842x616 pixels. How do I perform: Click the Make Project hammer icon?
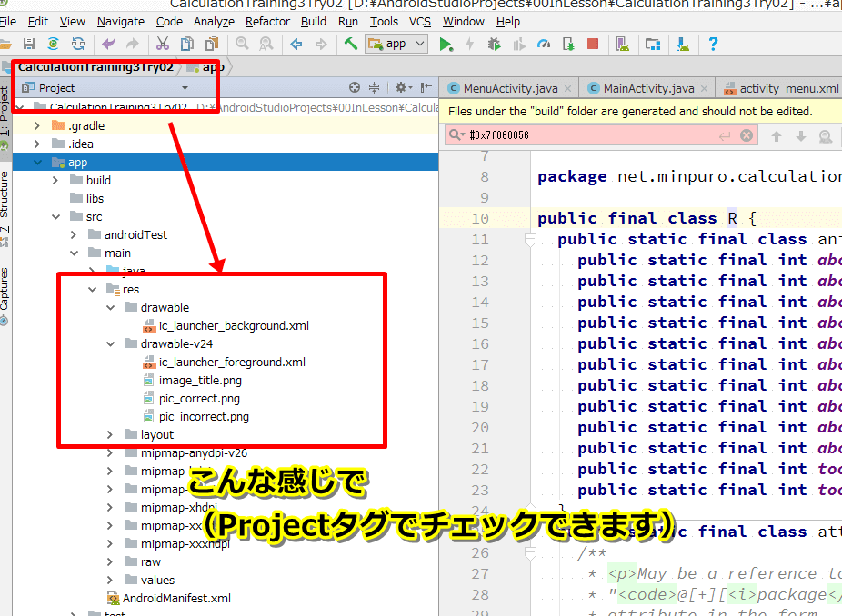click(351, 44)
